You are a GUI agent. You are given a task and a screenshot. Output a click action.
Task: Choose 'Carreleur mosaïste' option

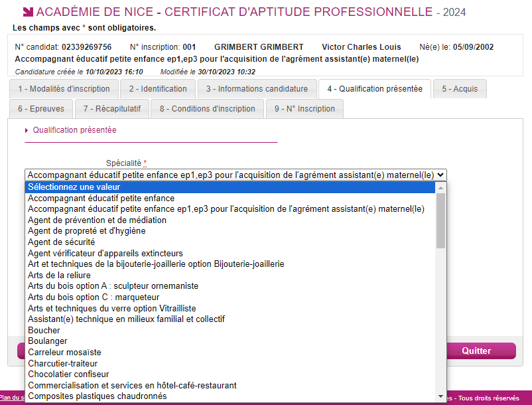[230, 353]
